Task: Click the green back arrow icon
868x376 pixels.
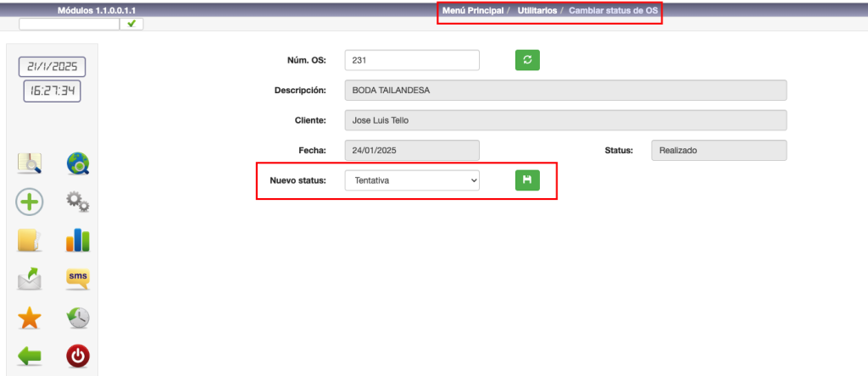Action: (x=30, y=357)
